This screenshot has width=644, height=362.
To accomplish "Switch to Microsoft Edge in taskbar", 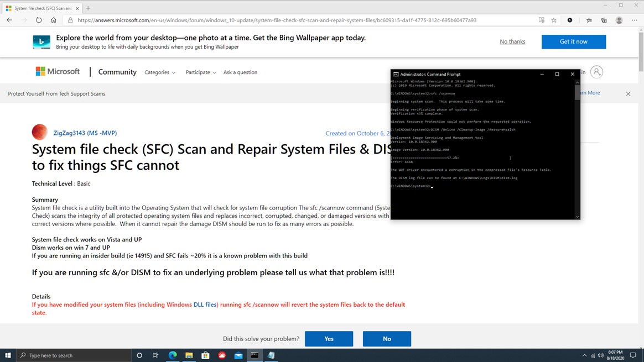I will pyautogui.click(x=173, y=355).
